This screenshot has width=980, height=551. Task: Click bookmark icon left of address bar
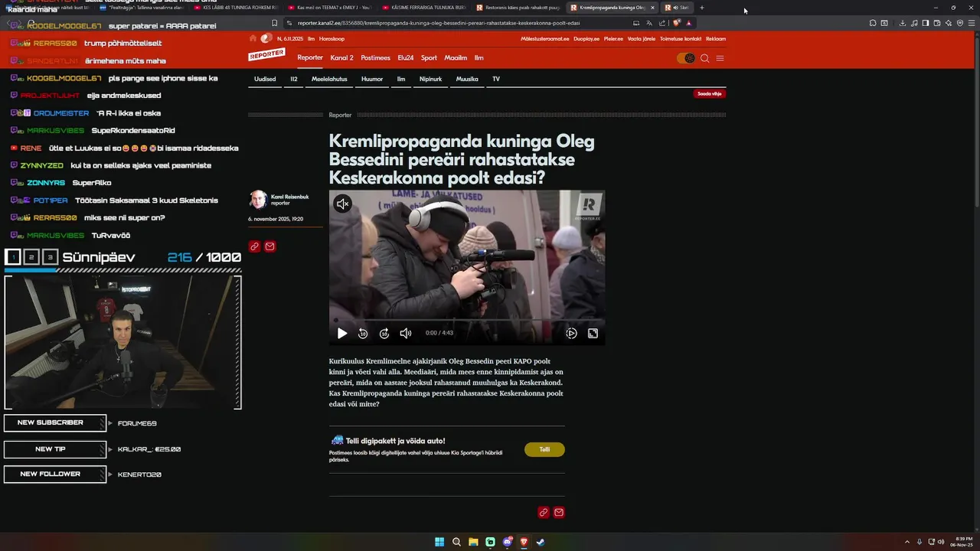coord(274,23)
